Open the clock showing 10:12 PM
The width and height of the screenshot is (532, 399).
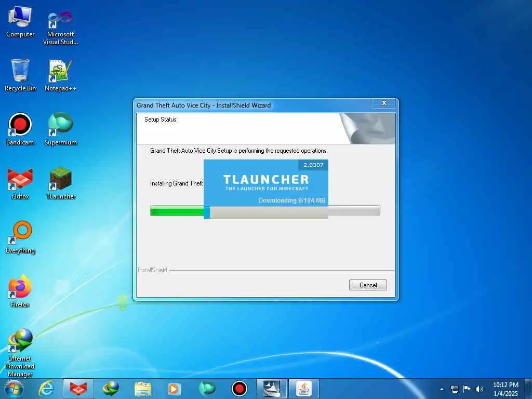click(505, 389)
